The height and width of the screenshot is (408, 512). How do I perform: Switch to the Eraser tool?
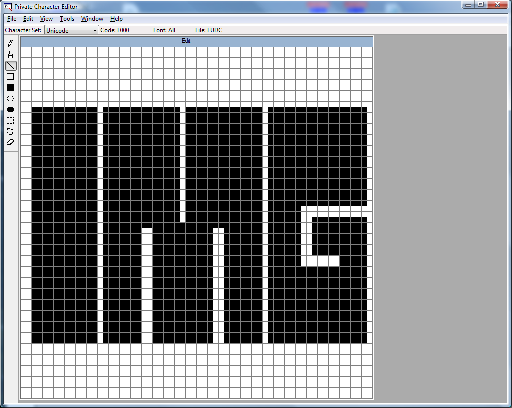click(11, 142)
